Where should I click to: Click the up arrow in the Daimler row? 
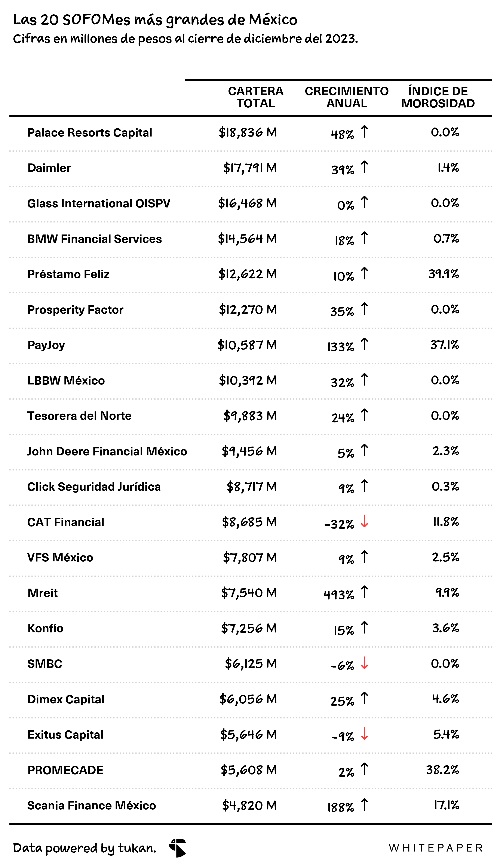tap(364, 167)
